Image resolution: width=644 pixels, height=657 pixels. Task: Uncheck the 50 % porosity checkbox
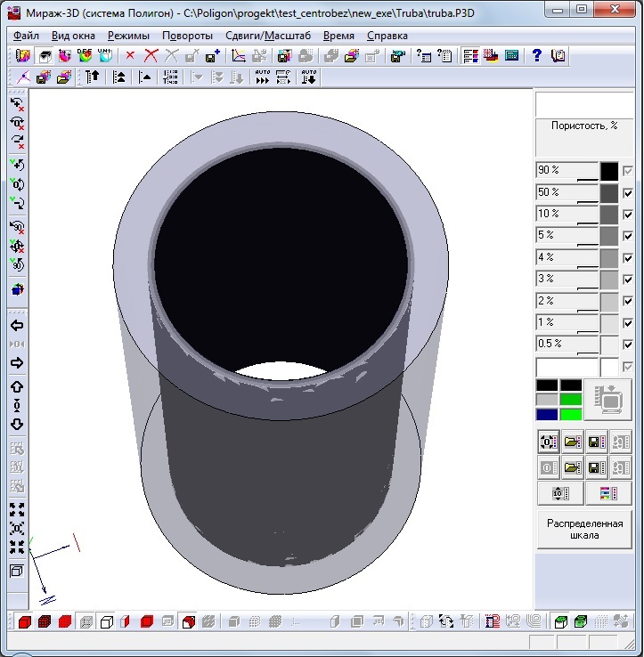point(628,192)
